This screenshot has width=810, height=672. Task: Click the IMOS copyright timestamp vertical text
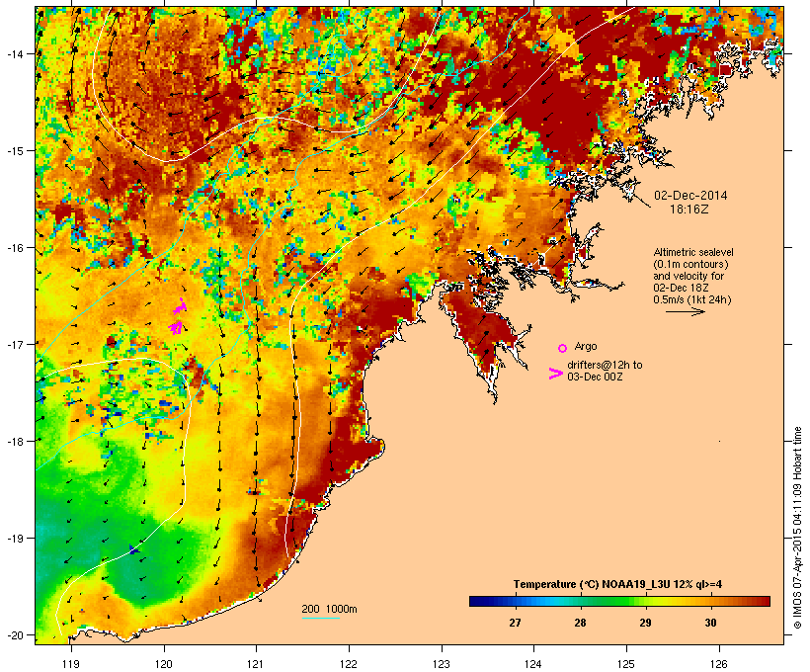[797, 528]
